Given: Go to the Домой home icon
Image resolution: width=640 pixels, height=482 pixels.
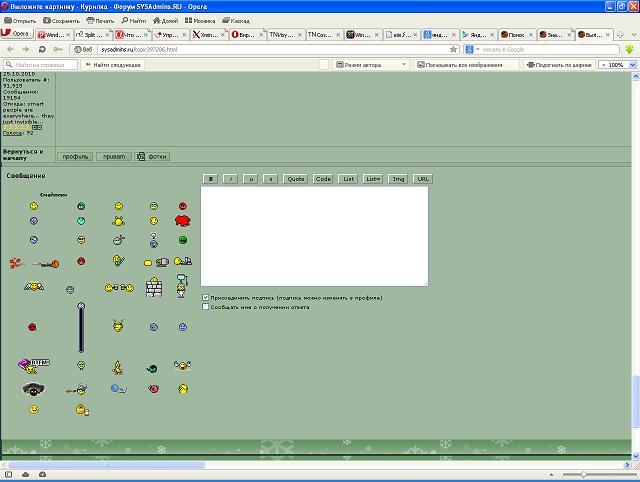Looking at the screenshot, I should tap(156, 20).
